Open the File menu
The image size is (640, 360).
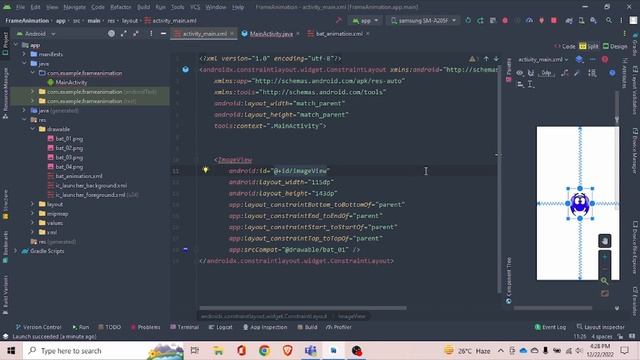tap(20, 7)
